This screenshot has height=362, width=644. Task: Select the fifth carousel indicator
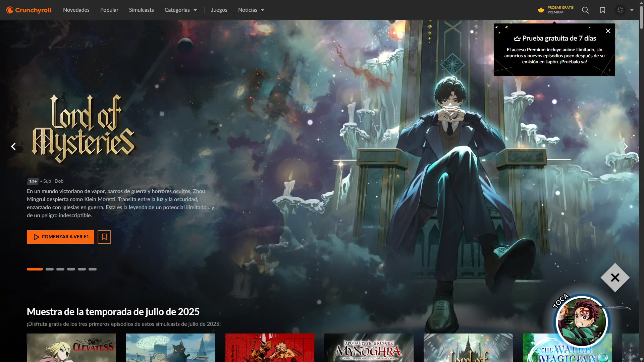82,269
